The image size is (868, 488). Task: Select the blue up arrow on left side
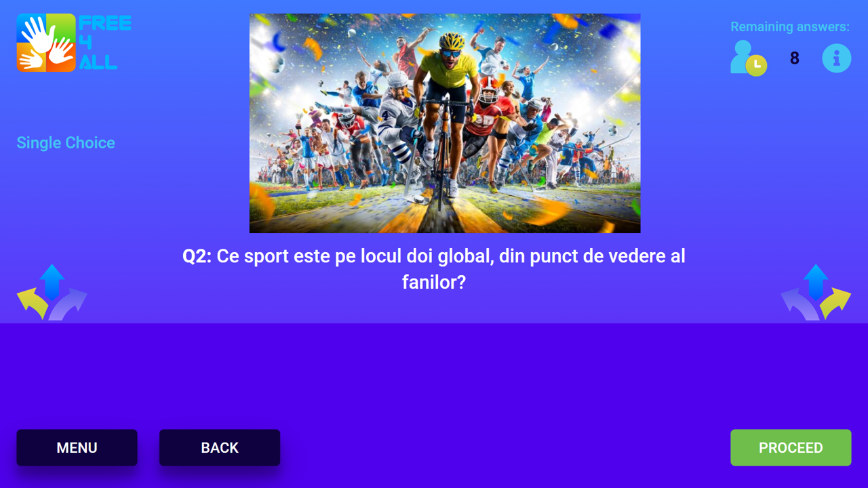pos(52,282)
